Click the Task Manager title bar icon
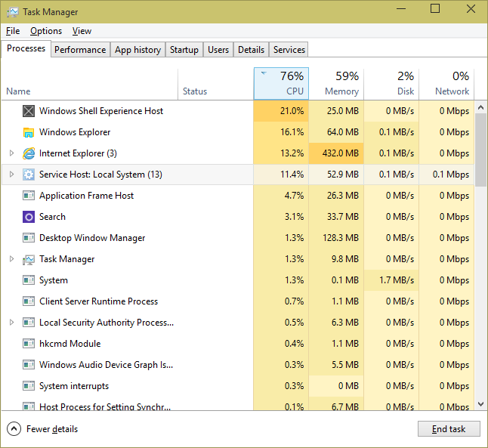 [x=13, y=12]
